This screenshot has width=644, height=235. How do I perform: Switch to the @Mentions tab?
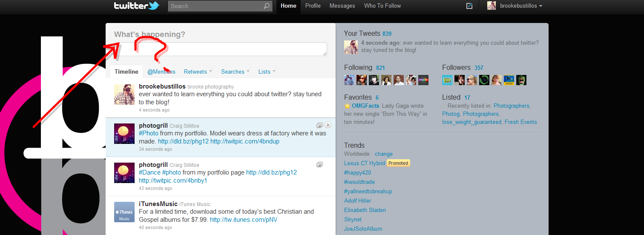point(161,72)
